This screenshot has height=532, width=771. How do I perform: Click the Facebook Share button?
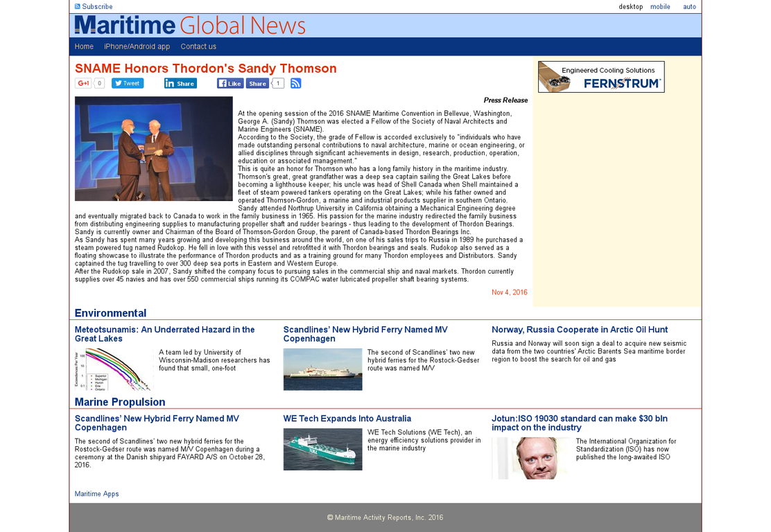(257, 83)
